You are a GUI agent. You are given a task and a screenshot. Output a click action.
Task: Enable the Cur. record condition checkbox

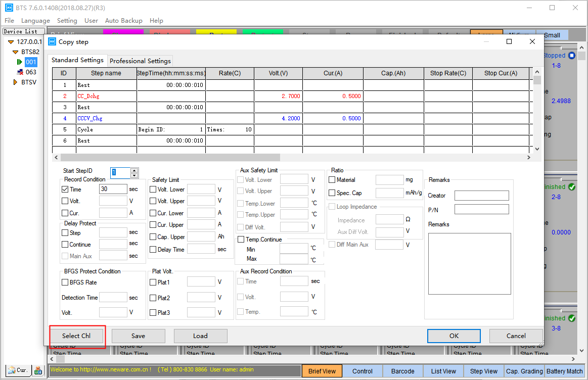click(x=65, y=213)
